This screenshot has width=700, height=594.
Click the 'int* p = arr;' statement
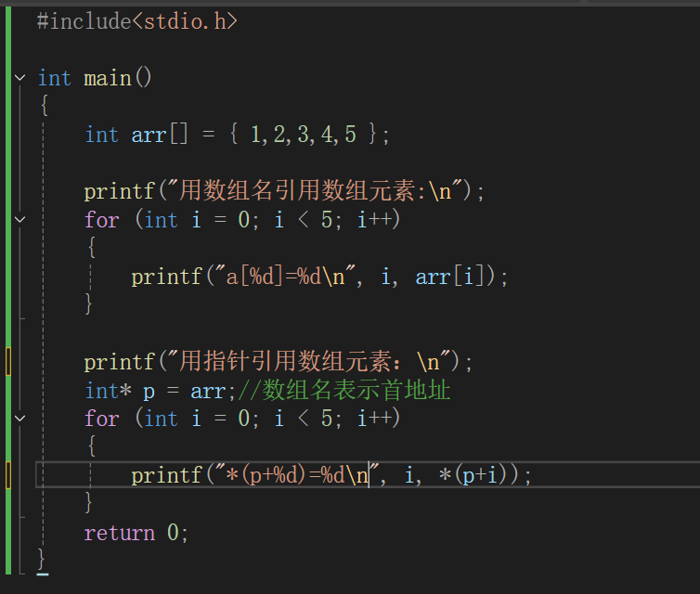[x=161, y=392]
